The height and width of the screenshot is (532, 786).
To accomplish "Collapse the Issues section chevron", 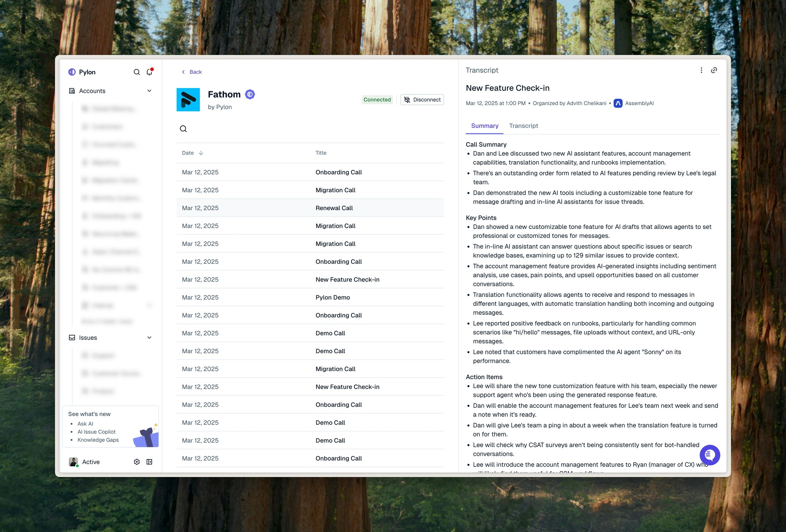I will coord(149,337).
